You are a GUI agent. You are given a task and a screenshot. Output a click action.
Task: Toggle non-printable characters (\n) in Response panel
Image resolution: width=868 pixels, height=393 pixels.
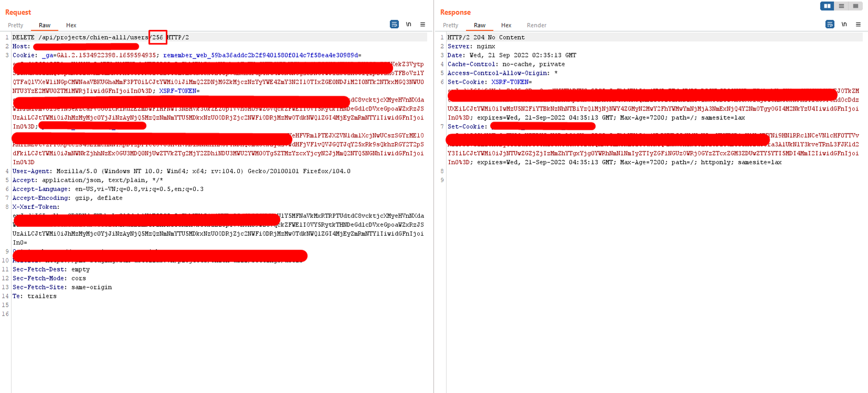[844, 24]
